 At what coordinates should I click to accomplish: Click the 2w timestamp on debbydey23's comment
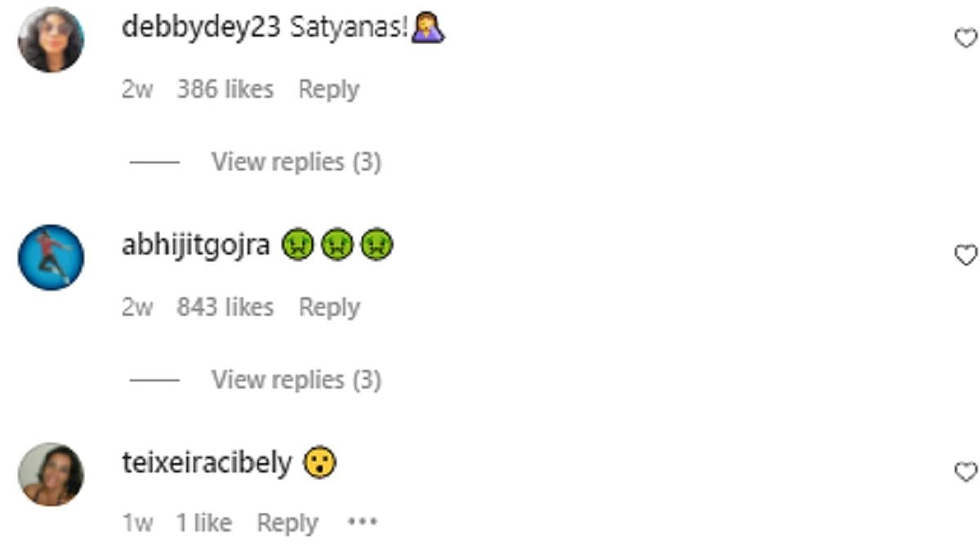click(x=137, y=89)
